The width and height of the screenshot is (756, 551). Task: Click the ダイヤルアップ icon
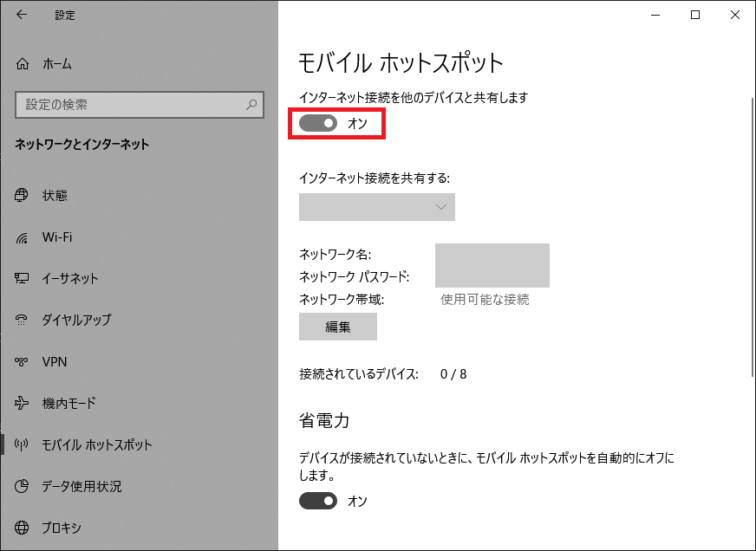coord(23,321)
